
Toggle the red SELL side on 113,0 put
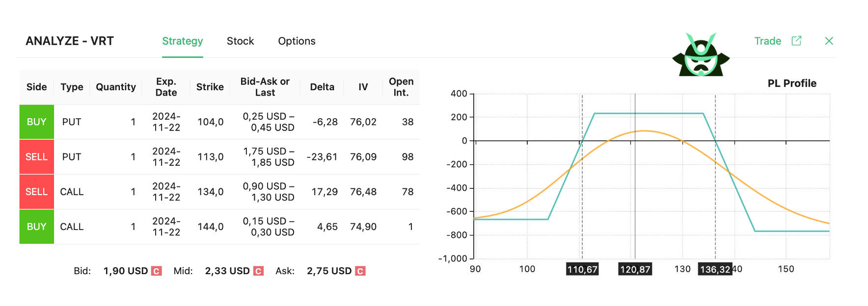pos(37,157)
